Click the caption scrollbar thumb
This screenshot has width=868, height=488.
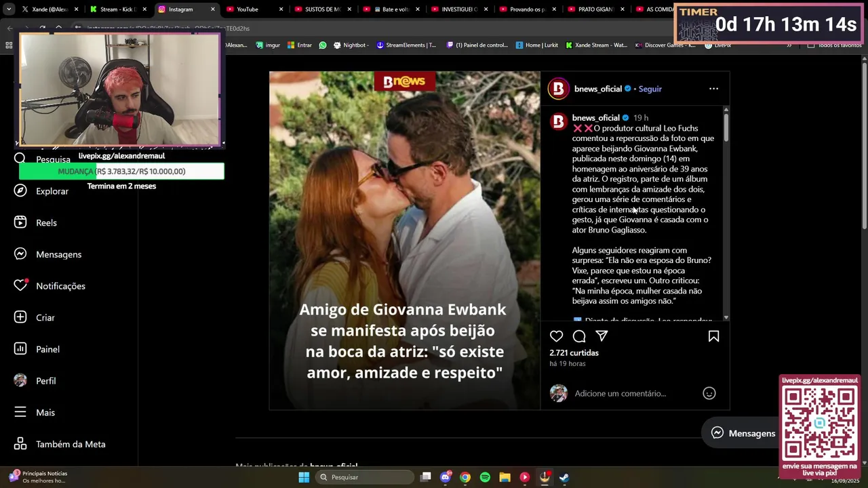coord(726,127)
